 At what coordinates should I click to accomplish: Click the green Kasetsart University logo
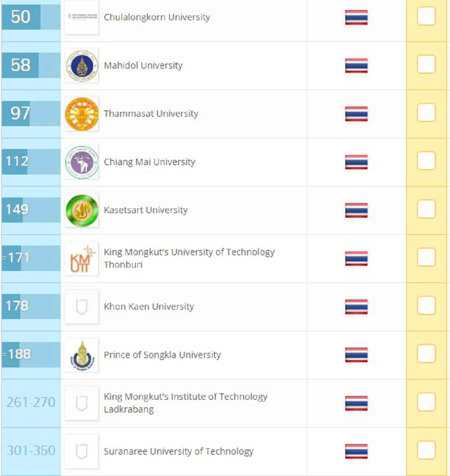[x=82, y=210]
